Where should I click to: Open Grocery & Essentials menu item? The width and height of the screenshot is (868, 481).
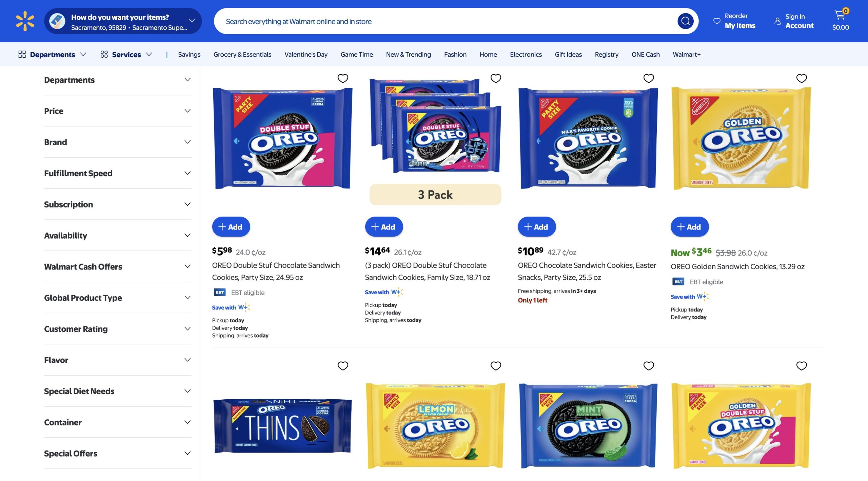(x=242, y=54)
